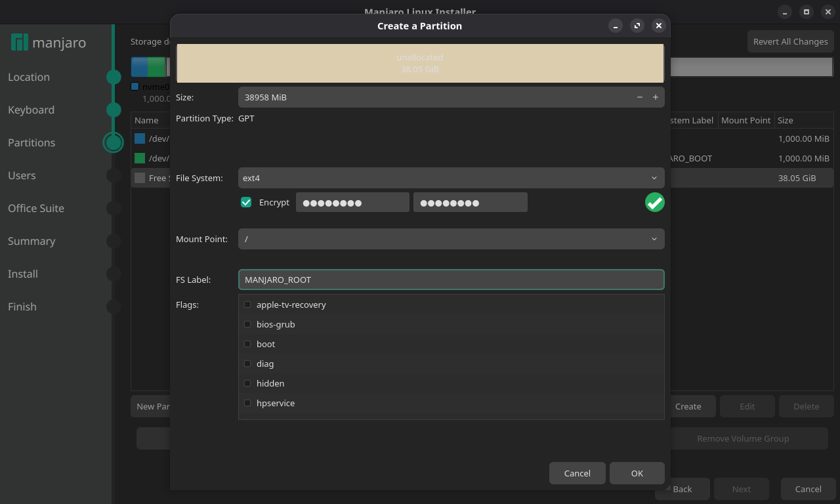The width and height of the screenshot is (840, 504).
Task: Select the Users step in the sidebar
Action: (x=22, y=175)
